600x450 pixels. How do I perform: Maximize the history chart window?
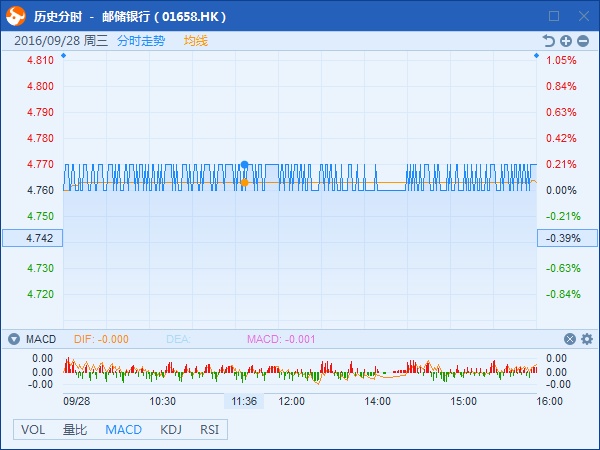[x=555, y=16]
